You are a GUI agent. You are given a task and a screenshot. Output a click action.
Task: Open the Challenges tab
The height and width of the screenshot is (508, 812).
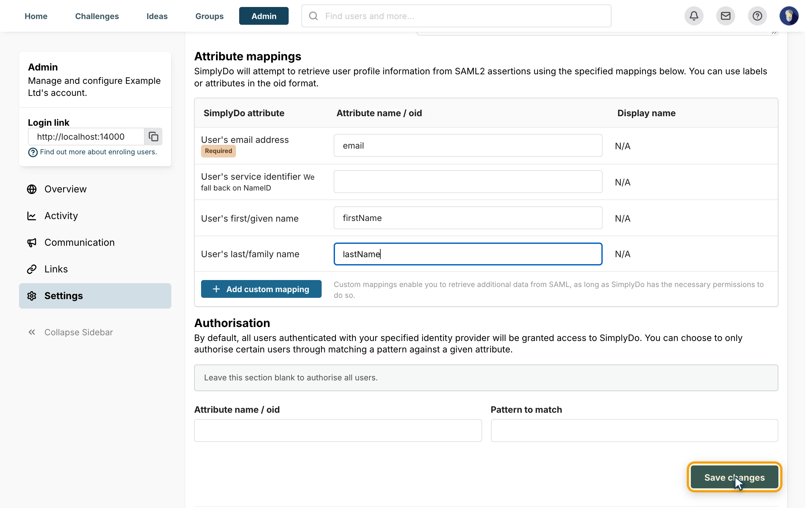point(97,16)
